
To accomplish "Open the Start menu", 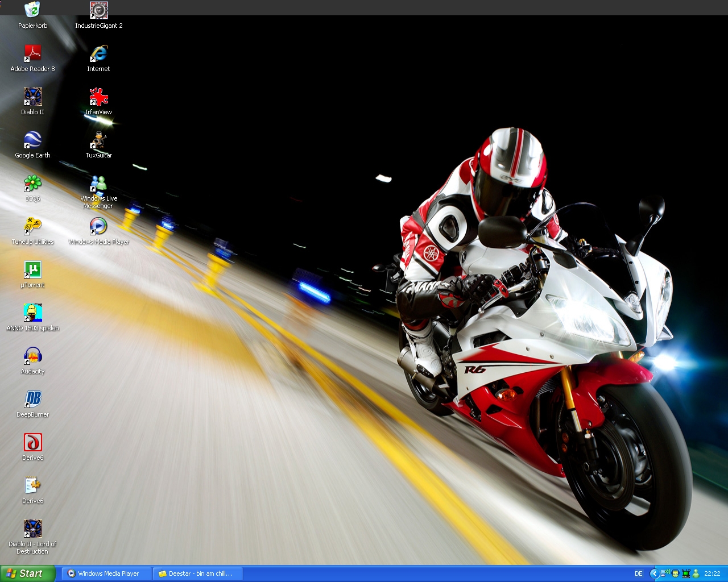I will [x=28, y=573].
